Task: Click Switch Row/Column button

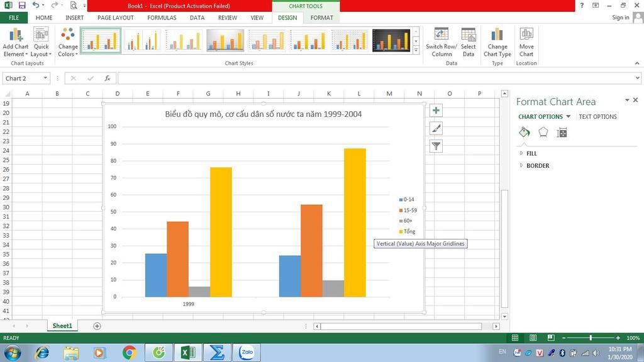Action: (441, 42)
